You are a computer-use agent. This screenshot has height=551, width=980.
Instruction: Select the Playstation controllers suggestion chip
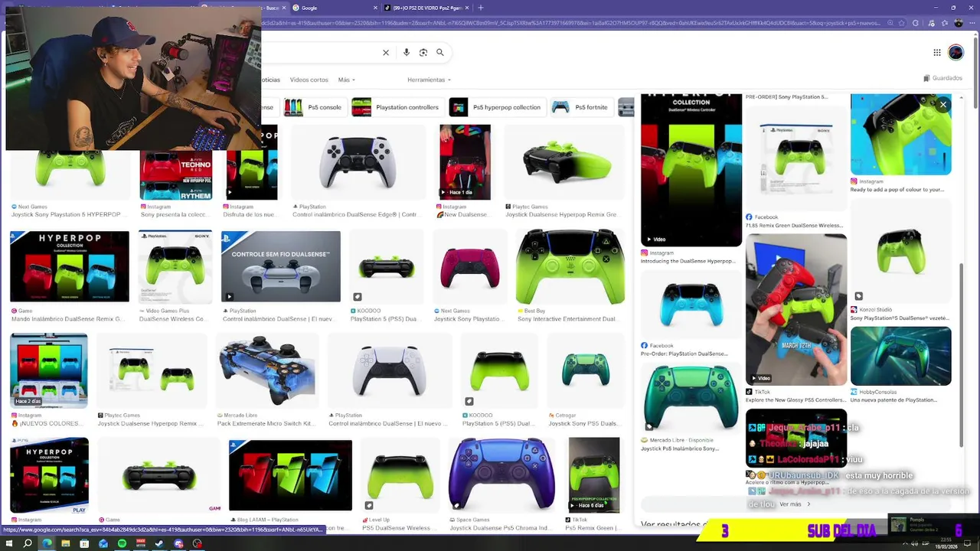point(395,107)
